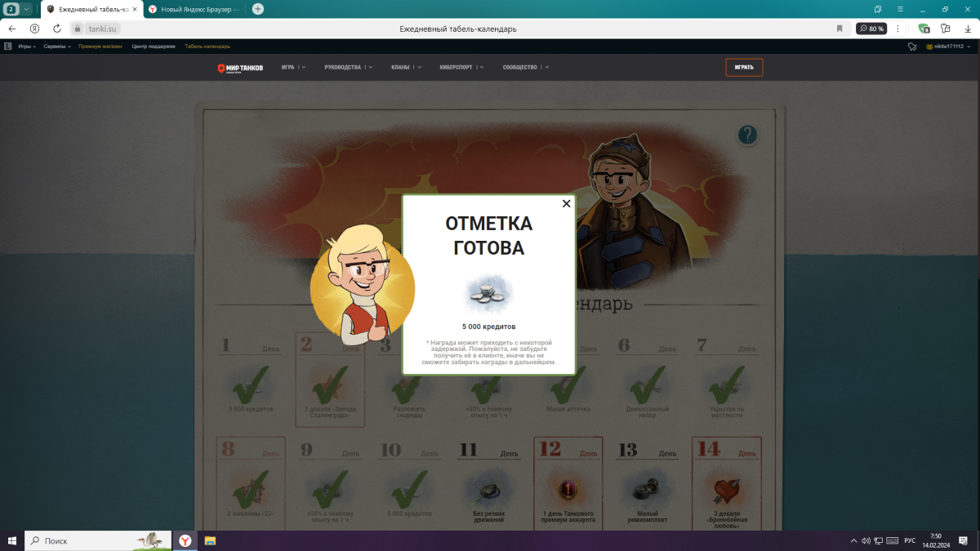Click day 7 reward 'Укрытия на местности' cell

pyautogui.click(x=726, y=381)
